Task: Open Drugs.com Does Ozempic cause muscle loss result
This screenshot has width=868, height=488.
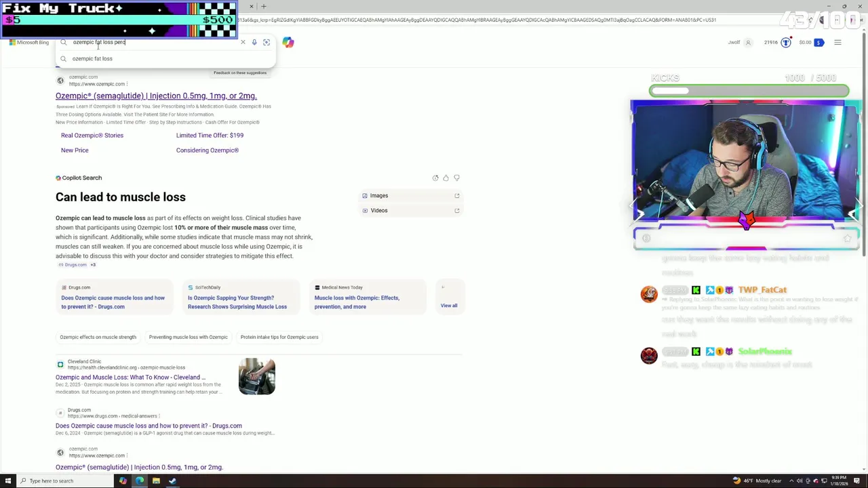Action: (x=149, y=426)
